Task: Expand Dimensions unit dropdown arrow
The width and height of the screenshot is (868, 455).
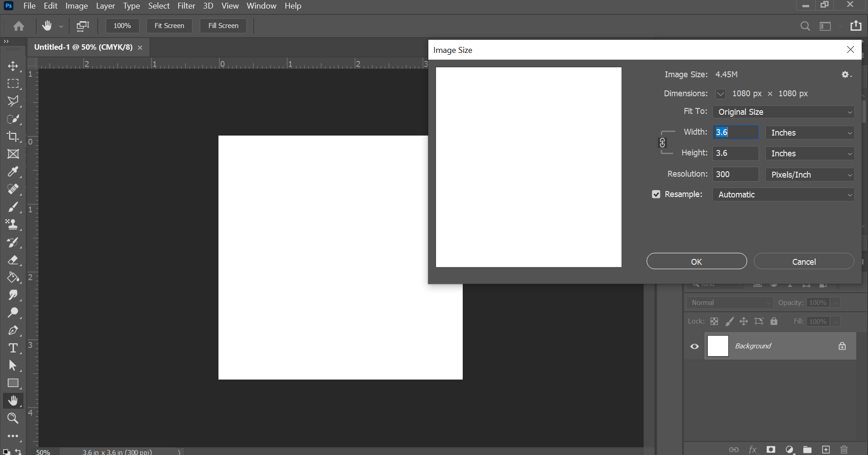Action: pyautogui.click(x=721, y=94)
